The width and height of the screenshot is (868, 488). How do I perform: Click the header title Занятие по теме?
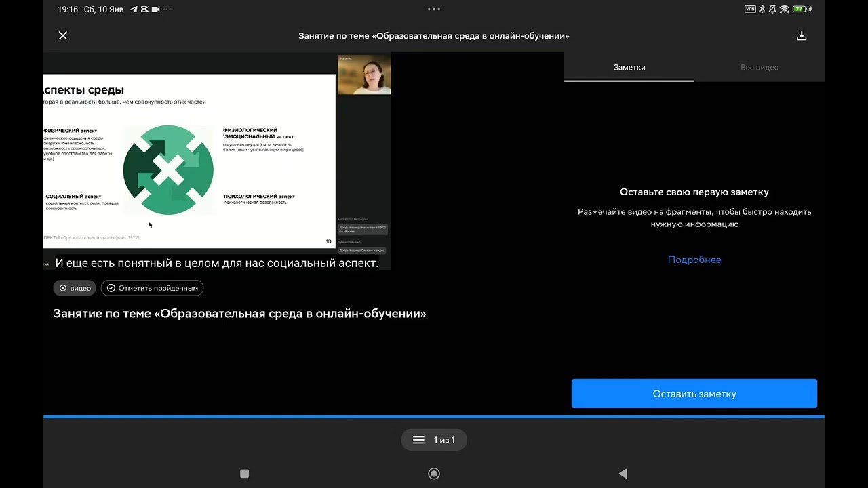click(434, 36)
